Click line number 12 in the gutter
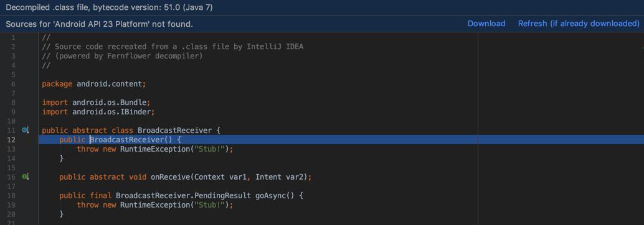This screenshot has height=225, width=644. coord(11,140)
